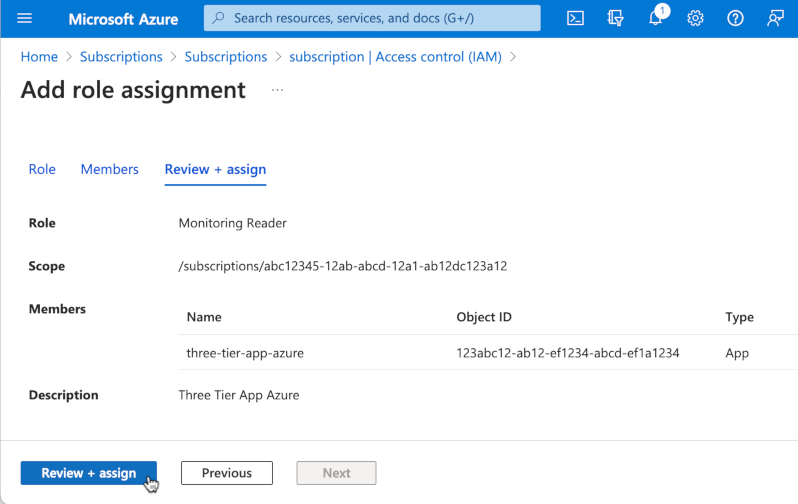The image size is (798, 504).
Task: Open the Help question mark icon
Action: (x=735, y=18)
